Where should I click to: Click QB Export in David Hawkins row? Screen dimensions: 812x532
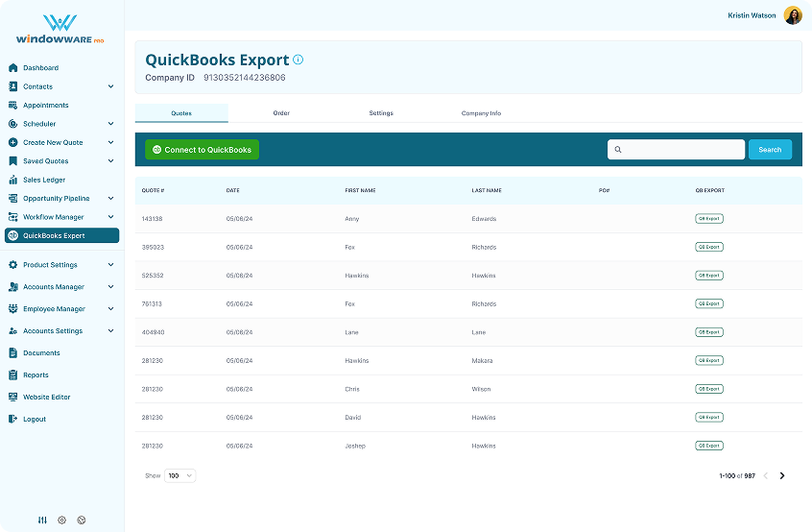click(709, 417)
